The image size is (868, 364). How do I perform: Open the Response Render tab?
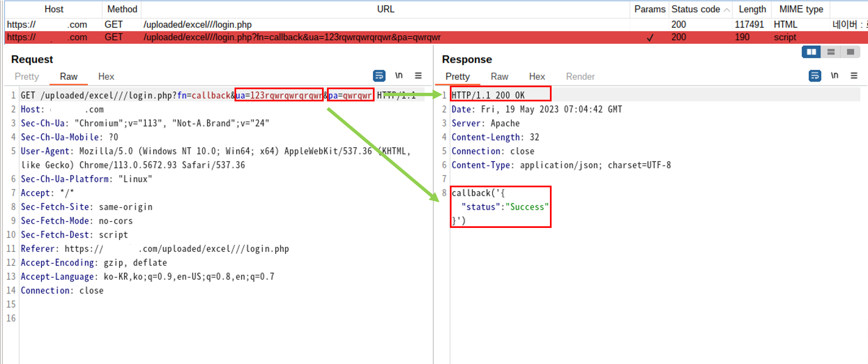click(x=580, y=77)
